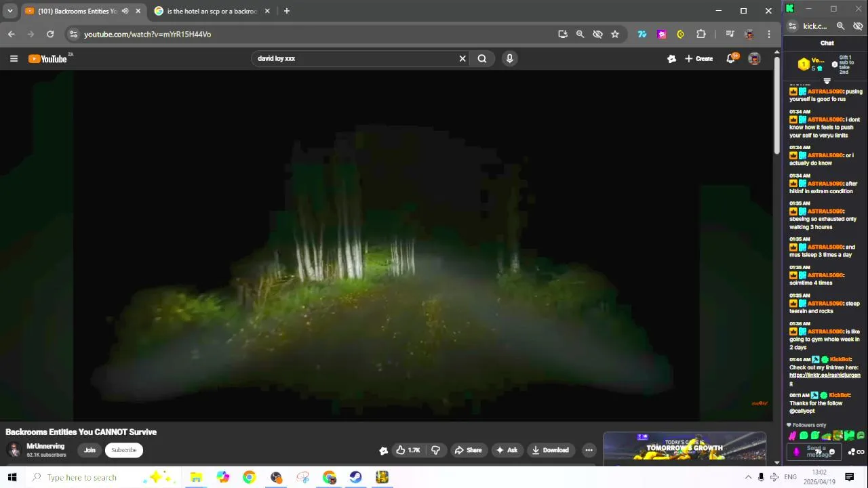This screenshot has width=868, height=488.
Task: Open YouTube notifications bell
Action: (x=731, y=59)
